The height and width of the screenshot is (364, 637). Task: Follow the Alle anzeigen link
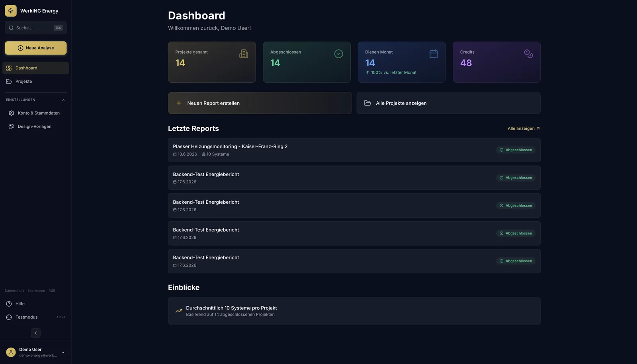[x=524, y=128]
